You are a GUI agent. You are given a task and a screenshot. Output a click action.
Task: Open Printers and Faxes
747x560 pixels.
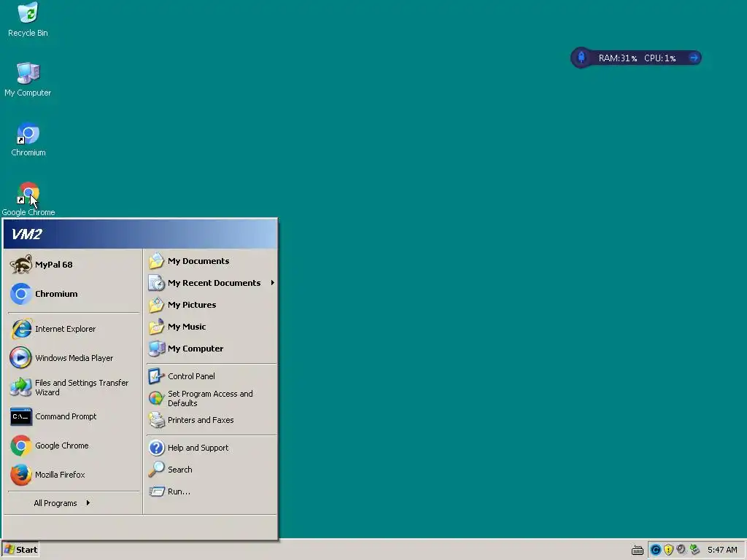[211, 420]
